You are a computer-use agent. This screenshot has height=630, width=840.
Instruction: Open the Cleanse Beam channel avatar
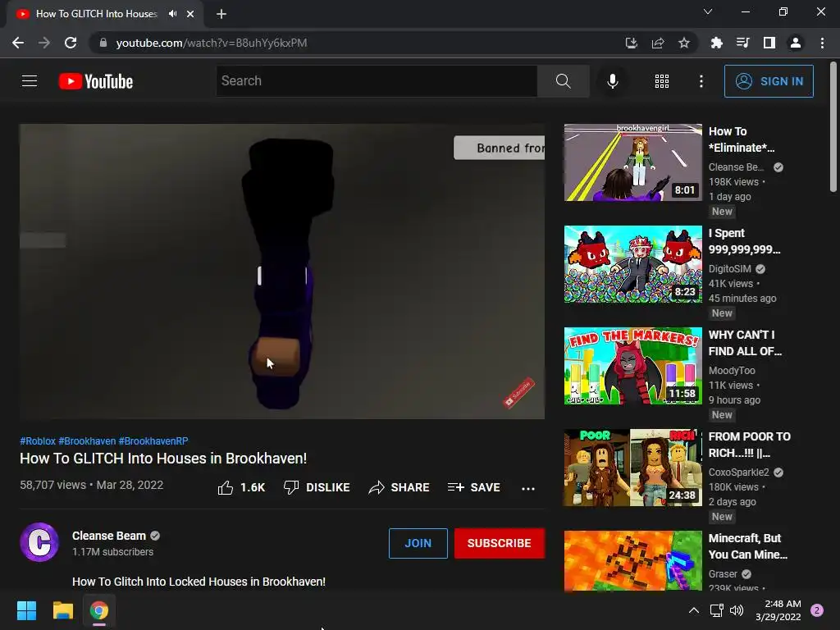[x=39, y=542]
